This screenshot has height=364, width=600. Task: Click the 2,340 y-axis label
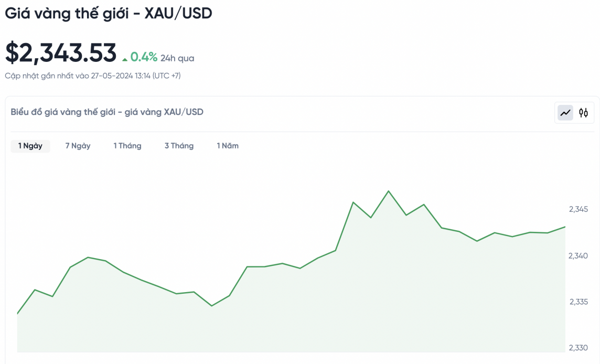(x=578, y=255)
